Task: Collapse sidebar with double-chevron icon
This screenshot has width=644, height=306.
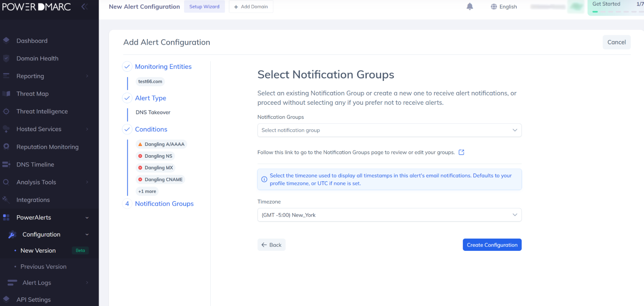Action: coord(84,6)
